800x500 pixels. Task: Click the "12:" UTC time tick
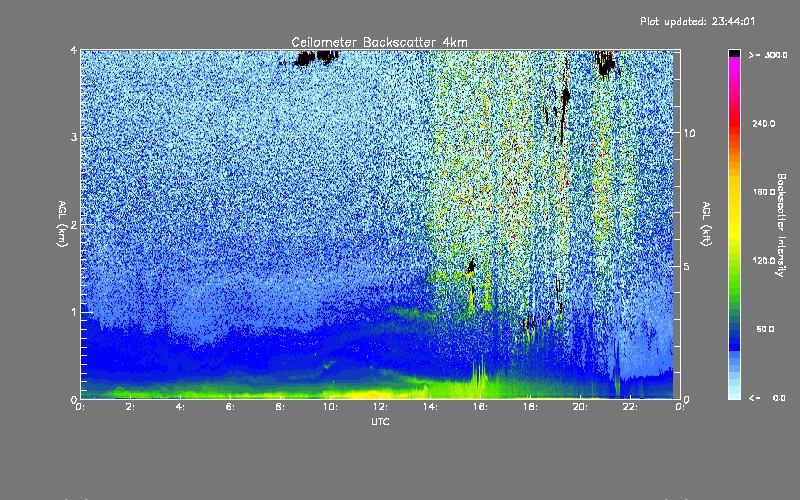(x=380, y=407)
